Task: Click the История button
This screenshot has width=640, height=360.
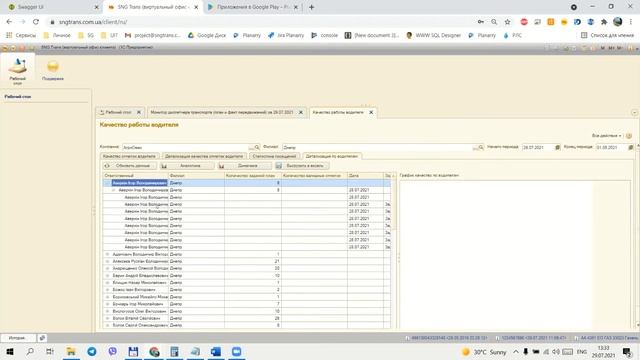Action: pyautogui.click(x=18, y=338)
